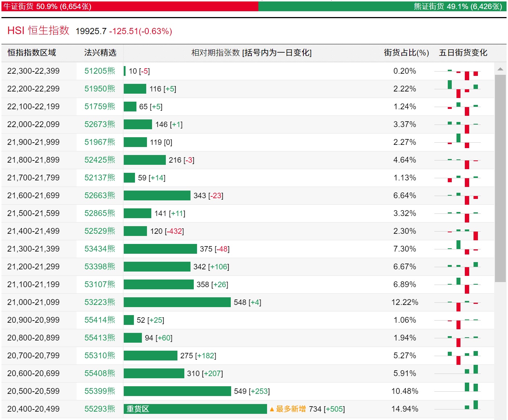Open warrant link 52663熊
Screen dimensions: 508x420
100,195
